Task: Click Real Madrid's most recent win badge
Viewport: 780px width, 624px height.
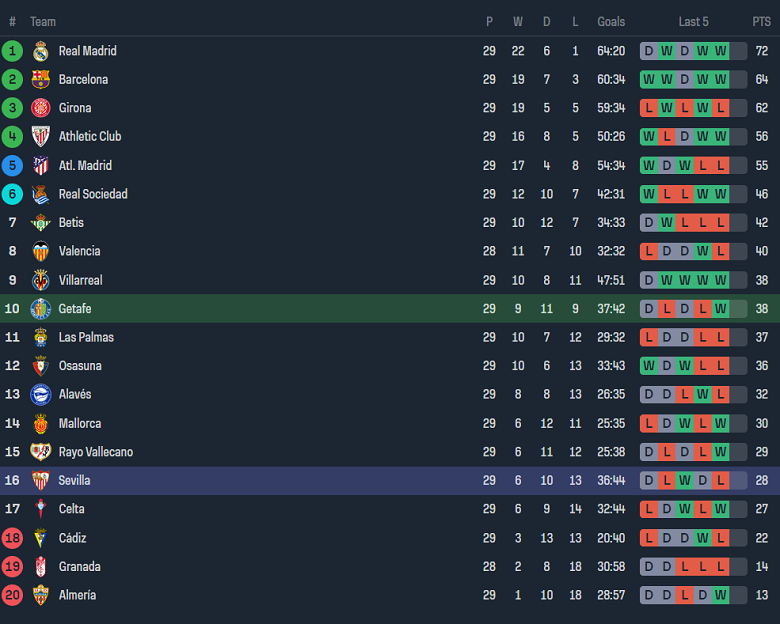Action: pos(720,51)
